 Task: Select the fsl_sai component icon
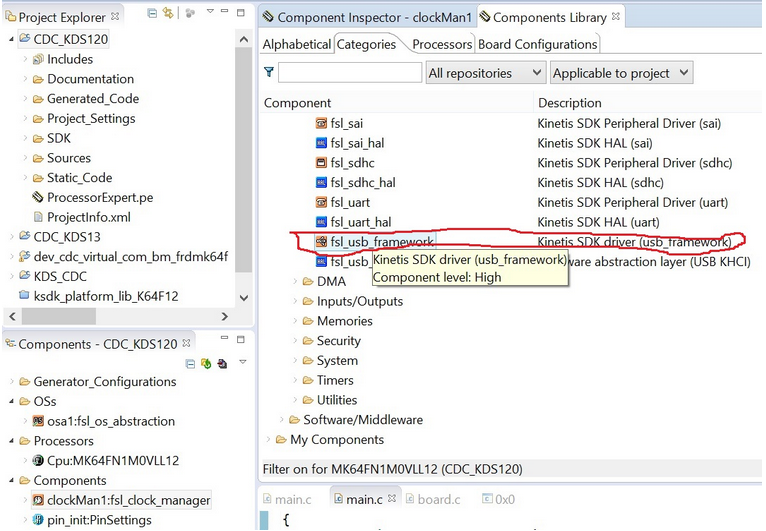pos(321,123)
